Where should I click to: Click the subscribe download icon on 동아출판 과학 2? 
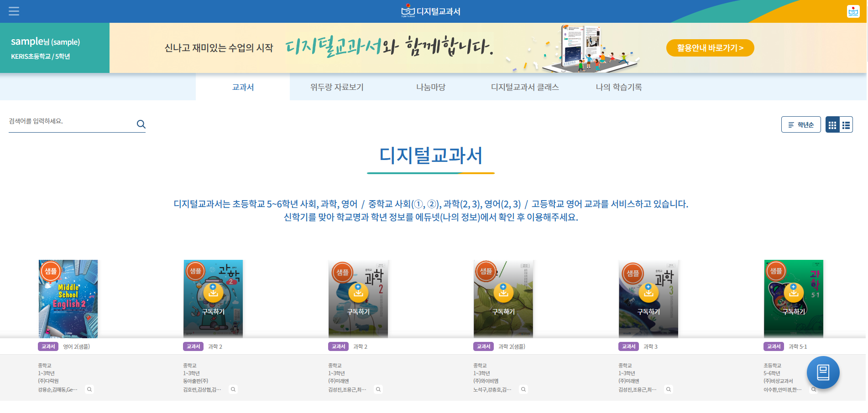[213, 292]
